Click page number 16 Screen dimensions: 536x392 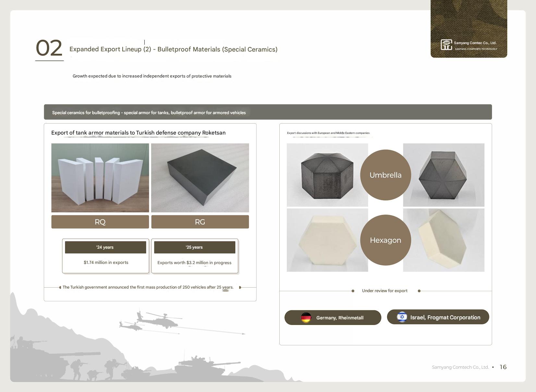[x=503, y=367]
